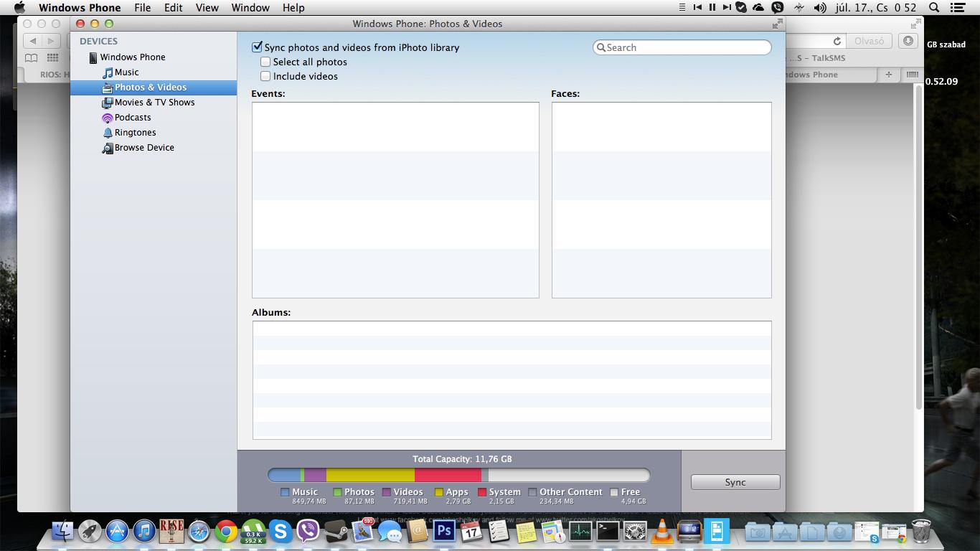Uncheck Sync photos and videos from iPhoto
The width and height of the screenshot is (980, 551).
click(257, 47)
